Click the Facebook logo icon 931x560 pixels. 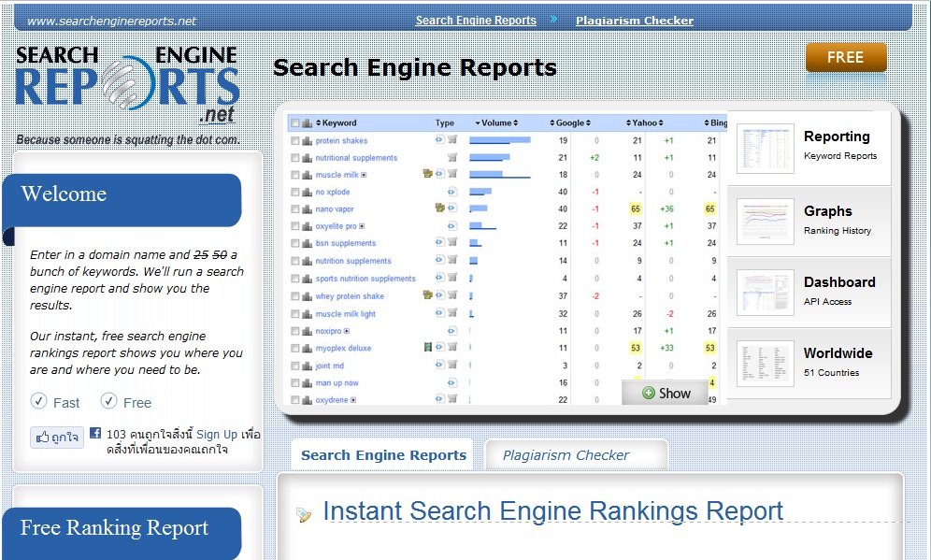tap(95, 433)
